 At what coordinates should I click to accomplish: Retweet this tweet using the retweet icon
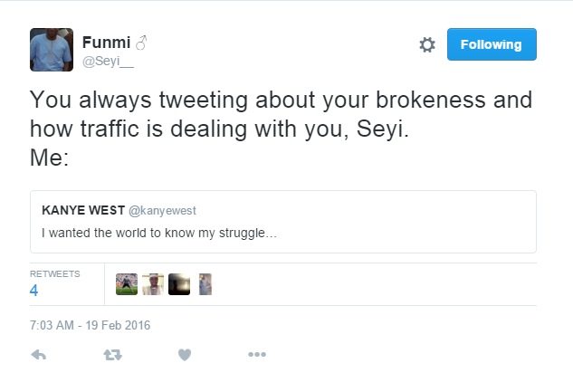(x=111, y=355)
